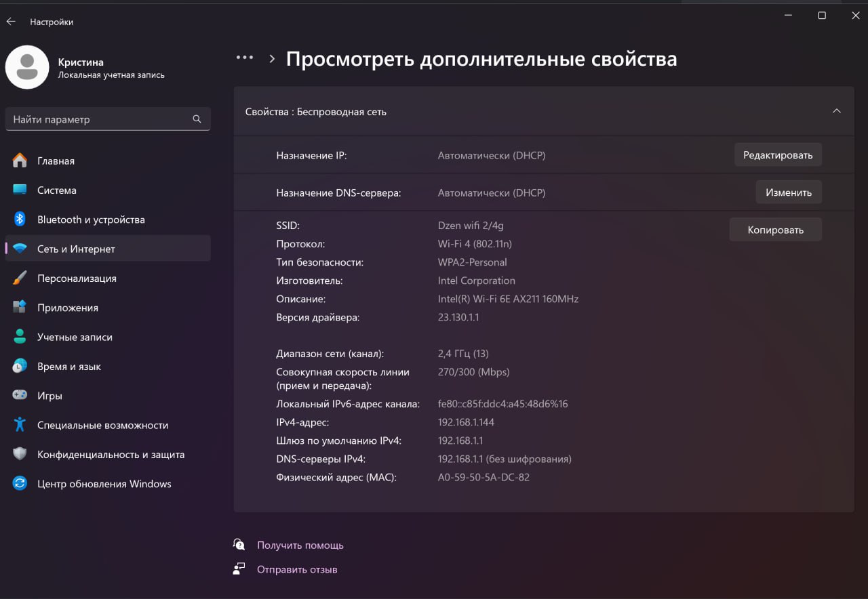This screenshot has width=868, height=599.
Task: Open Получить помощь link
Action: pyautogui.click(x=300, y=545)
